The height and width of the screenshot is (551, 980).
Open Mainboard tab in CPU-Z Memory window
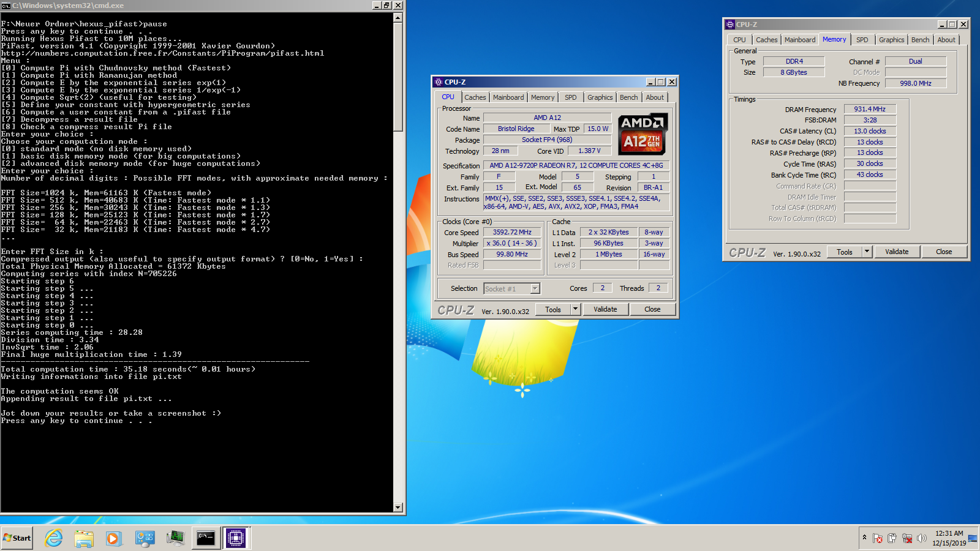(x=800, y=40)
